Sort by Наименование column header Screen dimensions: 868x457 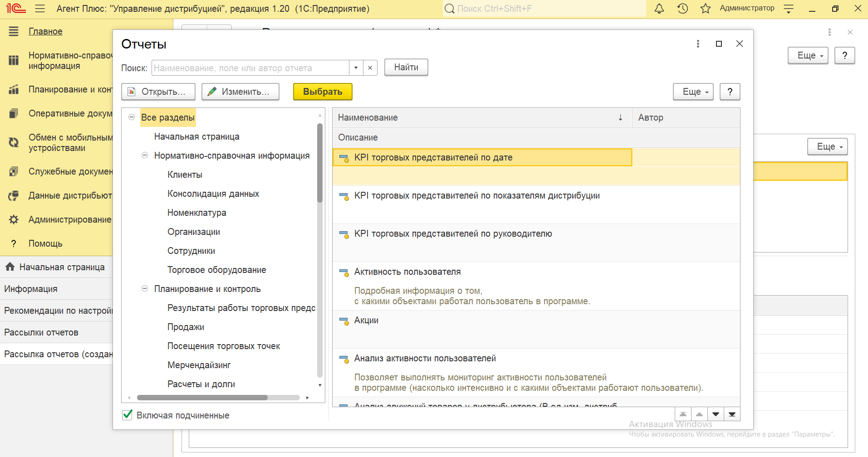click(x=482, y=117)
